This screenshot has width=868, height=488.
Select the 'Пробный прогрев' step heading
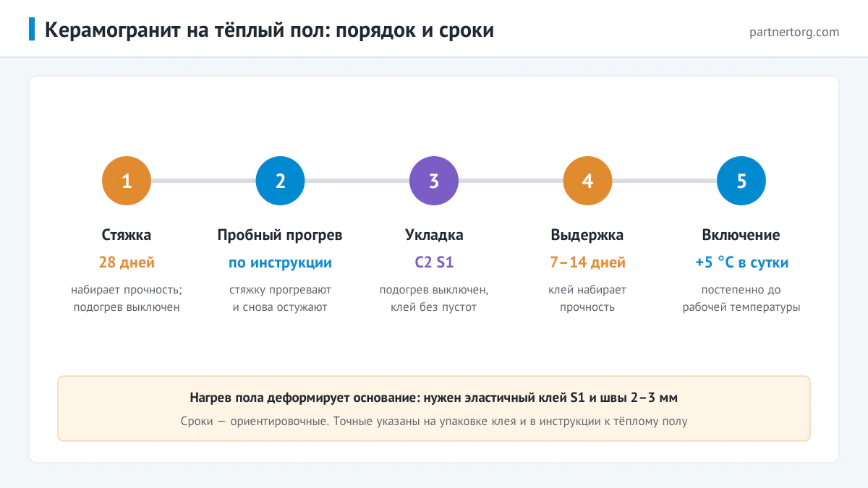(280, 235)
